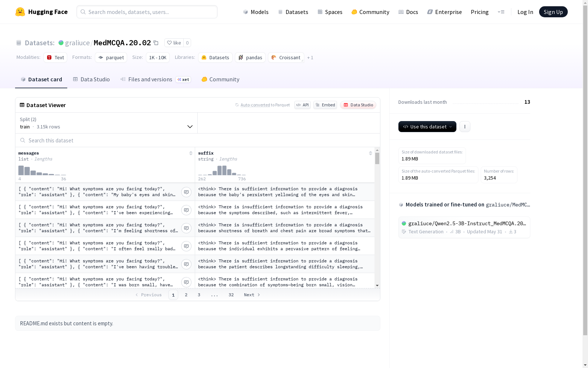Visit the Pricing page
588x368 pixels.
480,12
